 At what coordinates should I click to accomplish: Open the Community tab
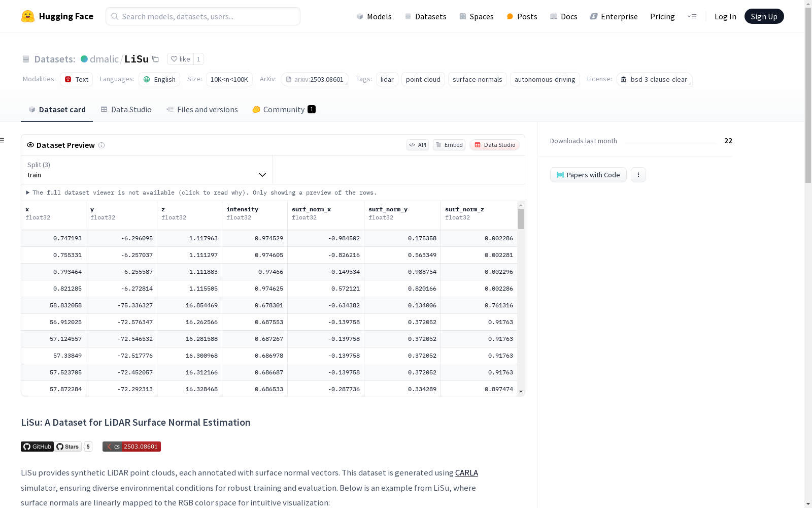[x=284, y=110]
